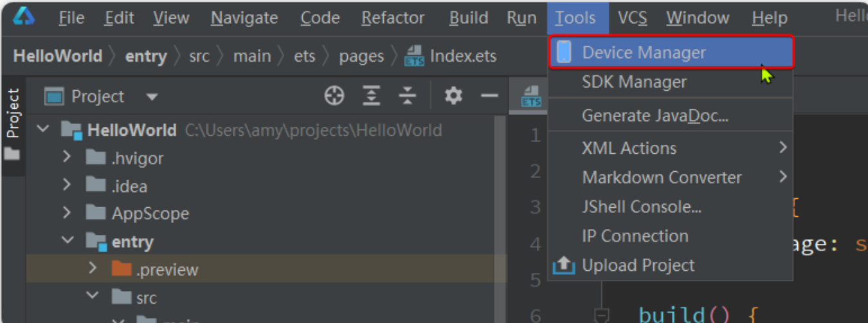The height and width of the screenshot is (323, 868).
Task: Select the .idea folder
Action: (129, 187)
